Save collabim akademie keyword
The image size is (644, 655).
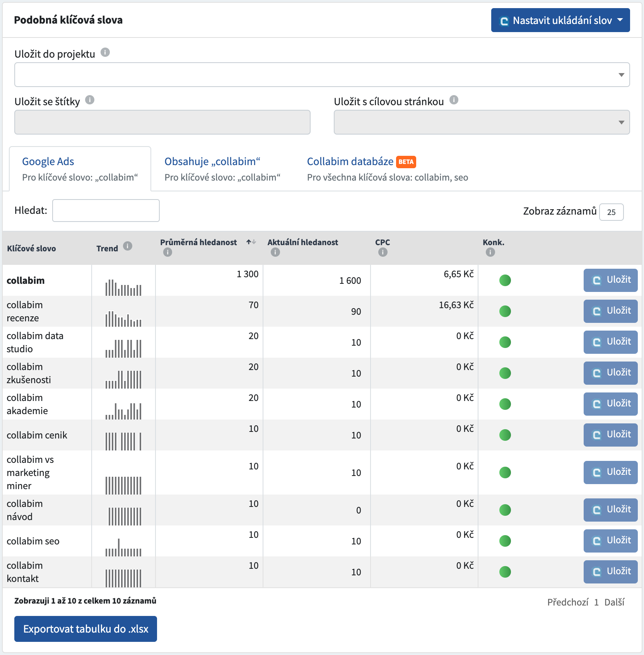(611, 404)
